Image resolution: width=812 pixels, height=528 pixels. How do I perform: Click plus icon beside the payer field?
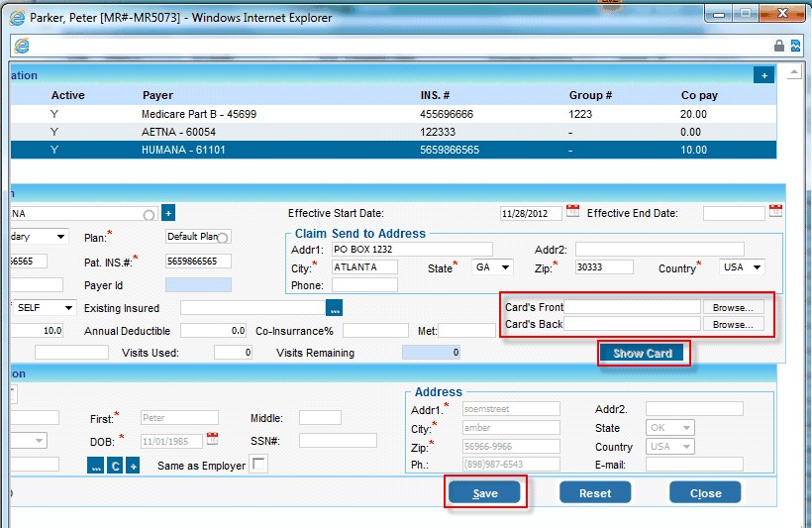(x=168, y=213)
